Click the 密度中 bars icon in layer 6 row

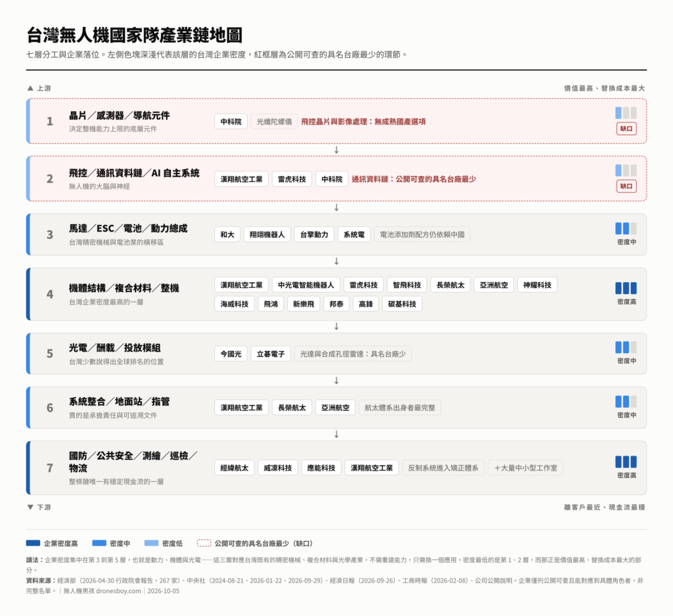[x=626, y=402]
